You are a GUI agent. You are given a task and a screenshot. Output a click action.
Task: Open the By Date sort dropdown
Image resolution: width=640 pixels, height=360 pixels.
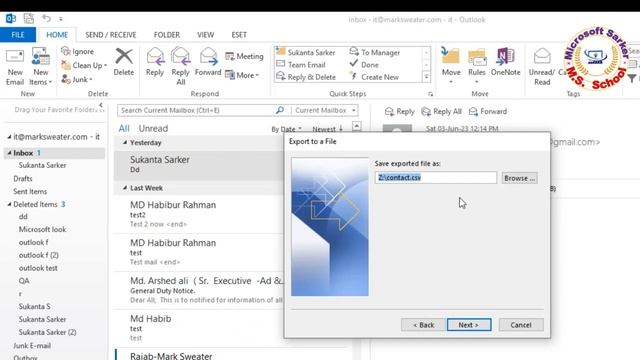point(287,129)
